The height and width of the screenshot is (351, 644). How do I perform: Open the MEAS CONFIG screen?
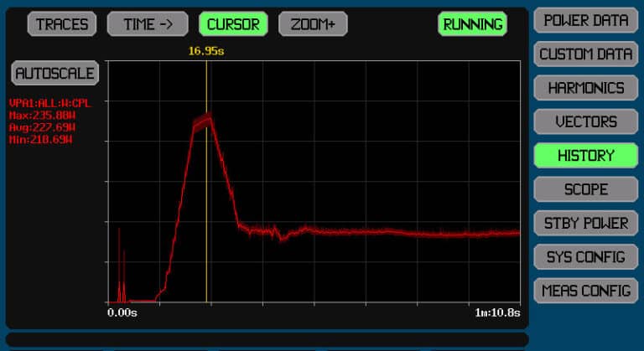pyautogui.click(x=586, y=291)
